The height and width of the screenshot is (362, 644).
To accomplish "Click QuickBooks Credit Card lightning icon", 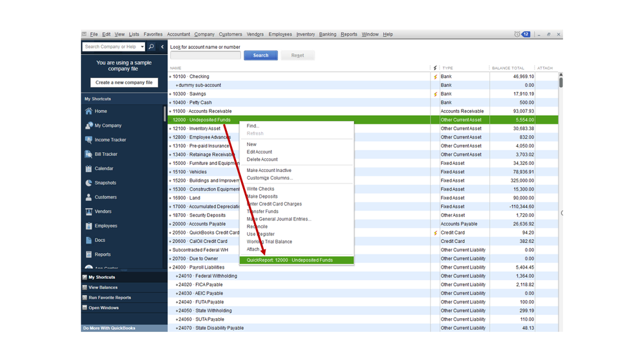I will 435,233.
